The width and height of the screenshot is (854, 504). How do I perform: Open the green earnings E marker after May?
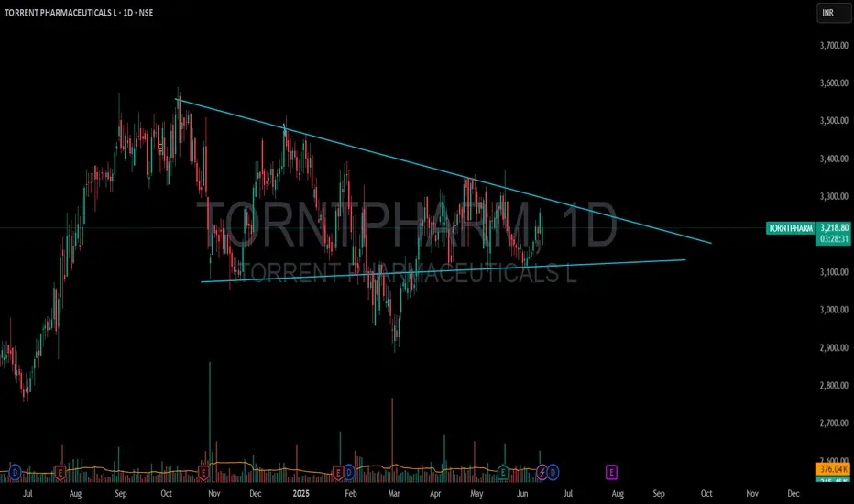(503, 473)
